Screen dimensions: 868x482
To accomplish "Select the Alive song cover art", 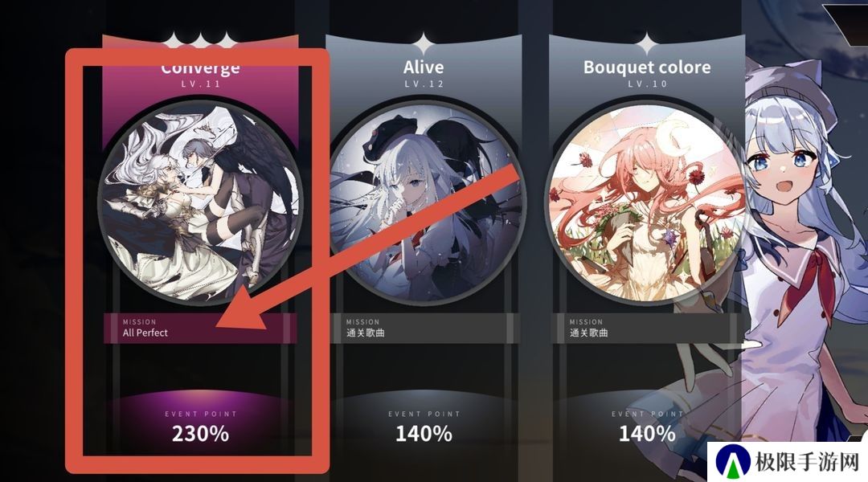I will point(424,202).
